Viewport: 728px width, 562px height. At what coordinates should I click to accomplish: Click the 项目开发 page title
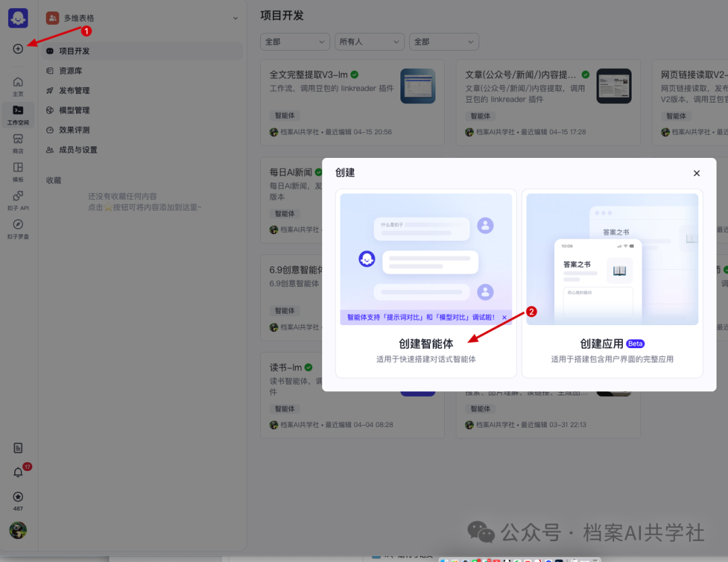[282, 16]
